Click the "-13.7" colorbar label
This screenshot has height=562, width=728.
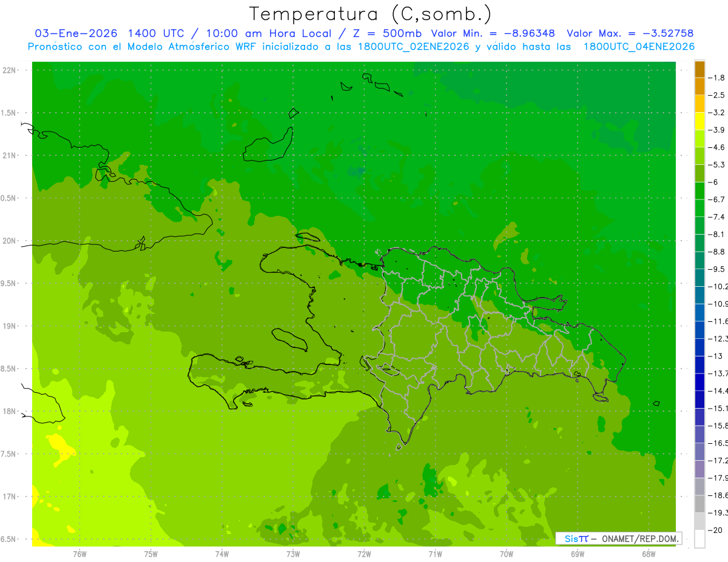[x=718, y=373]
